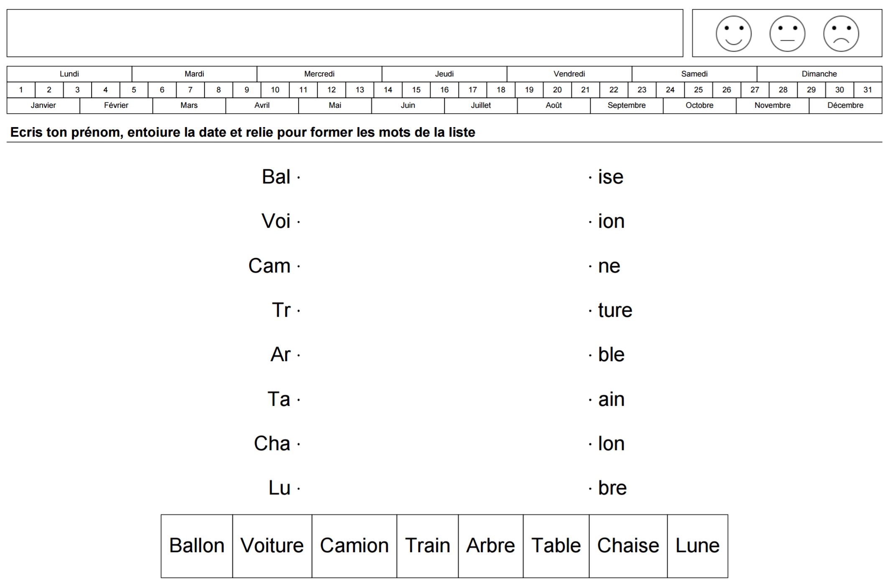Click the syllable Cha on left
Screen dimensions: 888x588
[x=272, y=443]
